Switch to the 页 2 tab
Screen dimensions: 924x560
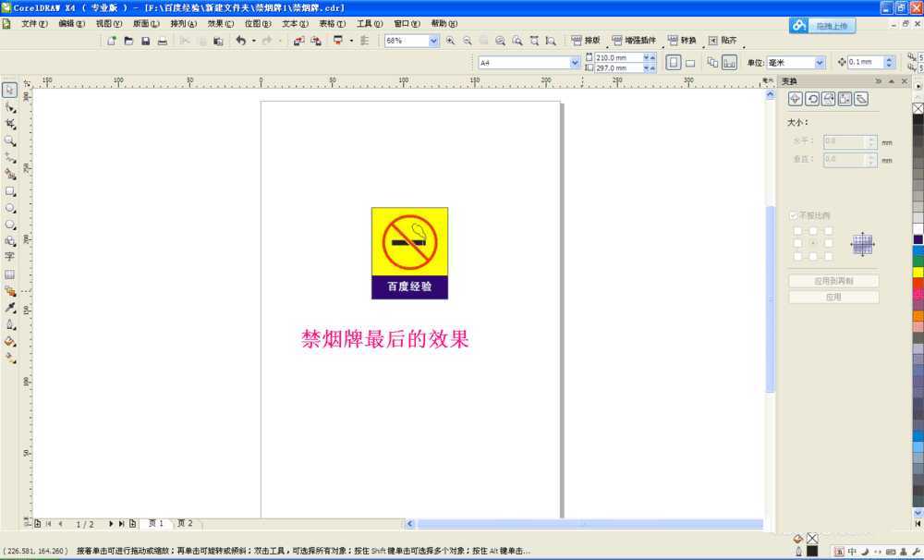(x=185, y=523)
